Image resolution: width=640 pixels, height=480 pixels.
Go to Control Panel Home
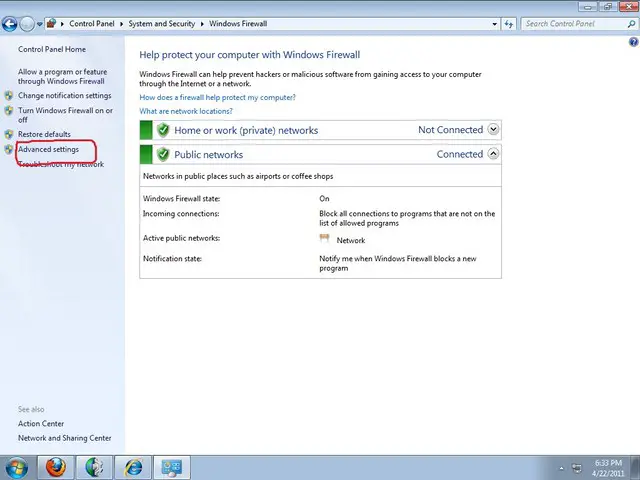[52, 49]
